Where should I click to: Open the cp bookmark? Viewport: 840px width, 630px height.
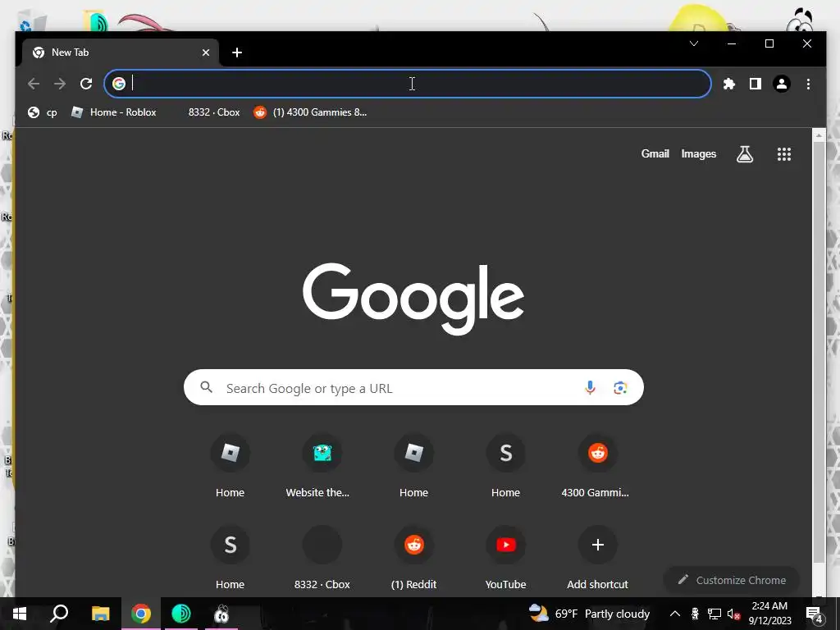(43, 112)
